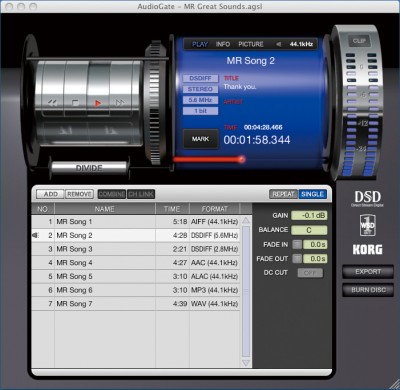The height and width of the screenshot is (390, 400).
Task: Click the MR Song 2 heading in display
Action: click(x=251, y=61)
